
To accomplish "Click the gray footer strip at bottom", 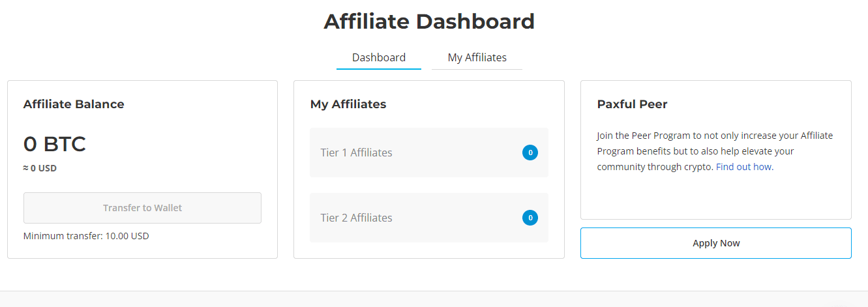I will (434, 299).
